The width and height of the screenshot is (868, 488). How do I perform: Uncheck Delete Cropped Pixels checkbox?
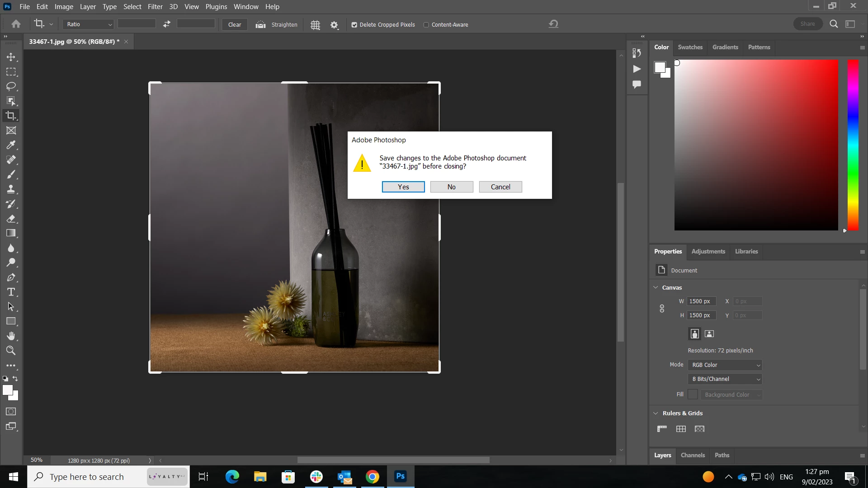click(354, 25)
